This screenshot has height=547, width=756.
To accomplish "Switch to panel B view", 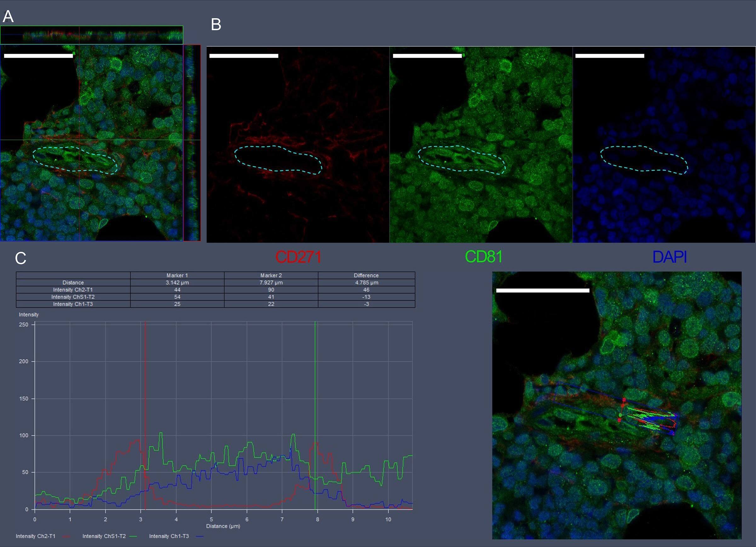I will coord(216,24).
